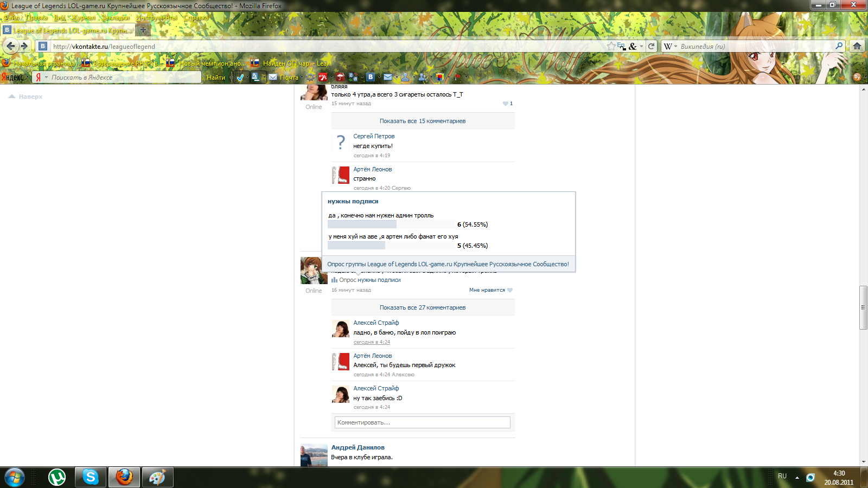Open Сергей Петров's profile link
Viewport: 868px width, 488px height.
click(x=374, y=136)
